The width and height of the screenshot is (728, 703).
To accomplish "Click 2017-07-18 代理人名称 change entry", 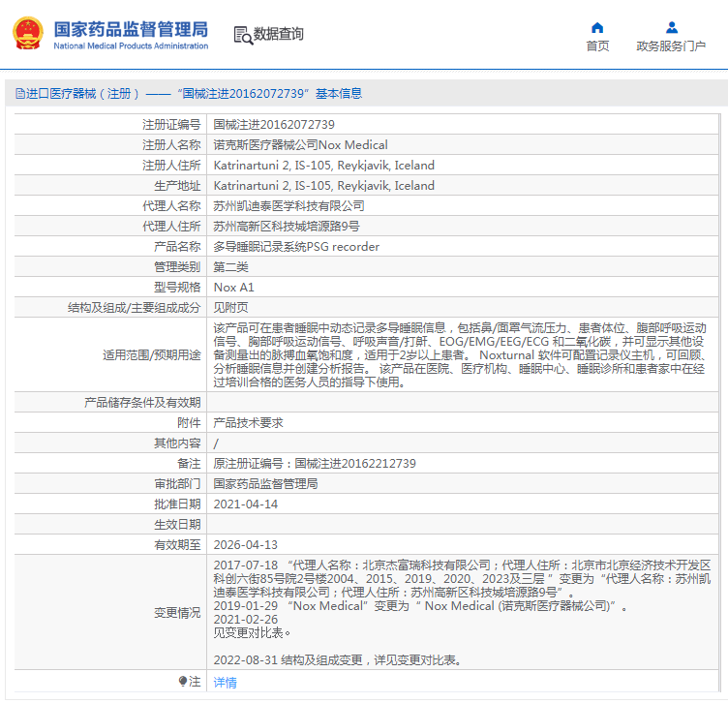I will (x=462, y=578).
